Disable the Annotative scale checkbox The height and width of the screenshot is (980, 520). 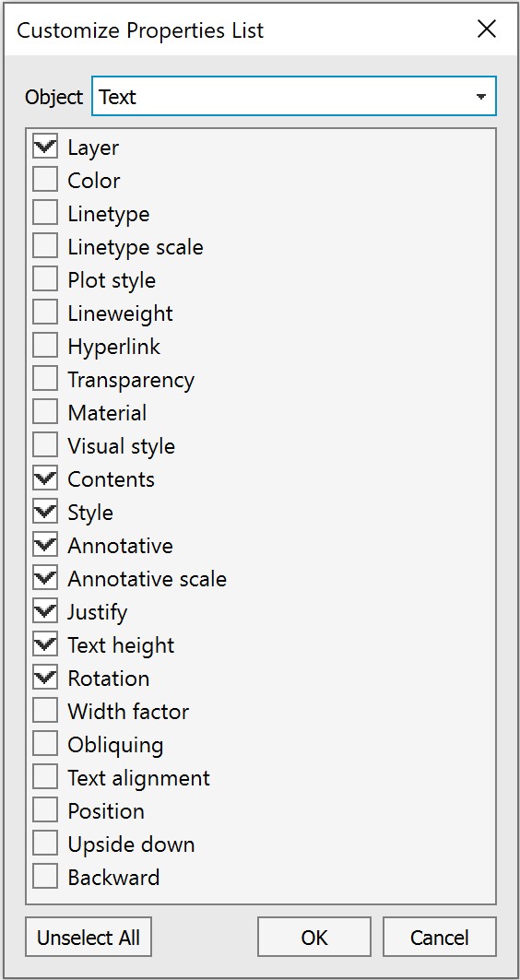[x=45, y=579]
